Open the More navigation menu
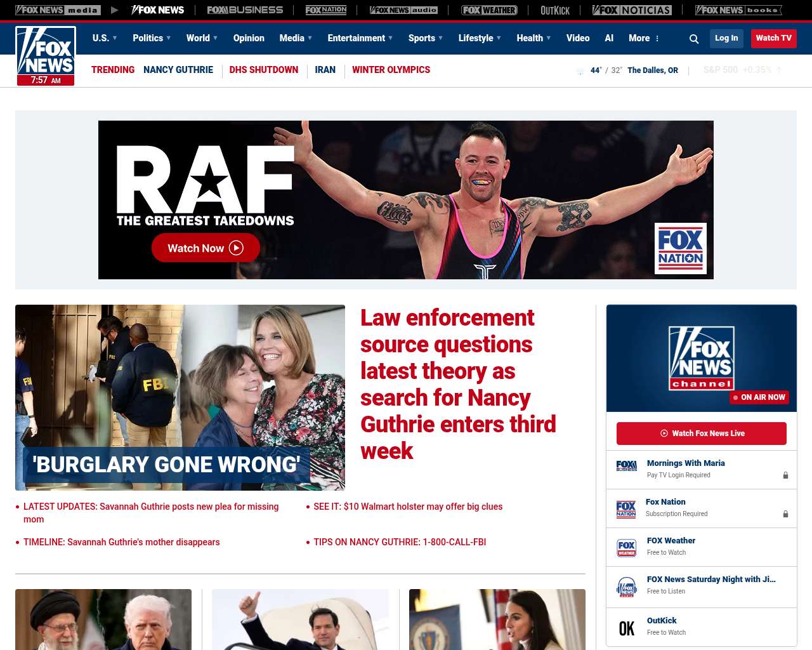 [x=644, y=38]
